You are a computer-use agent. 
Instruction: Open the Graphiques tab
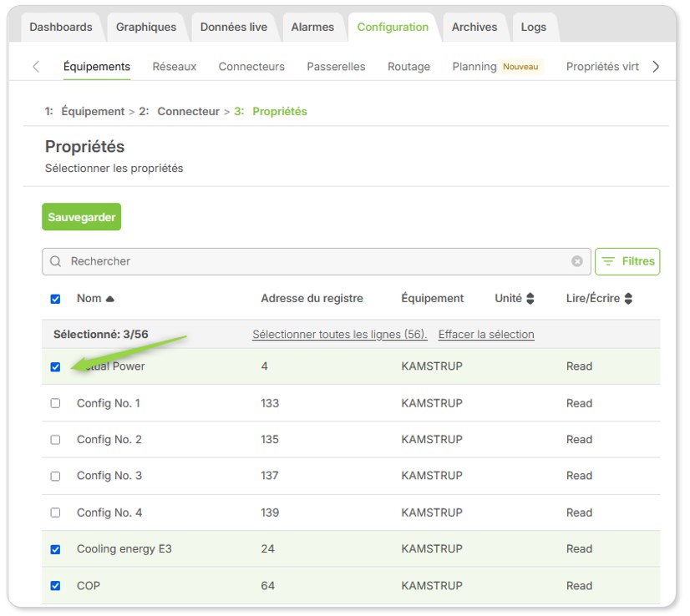point(146,28)
